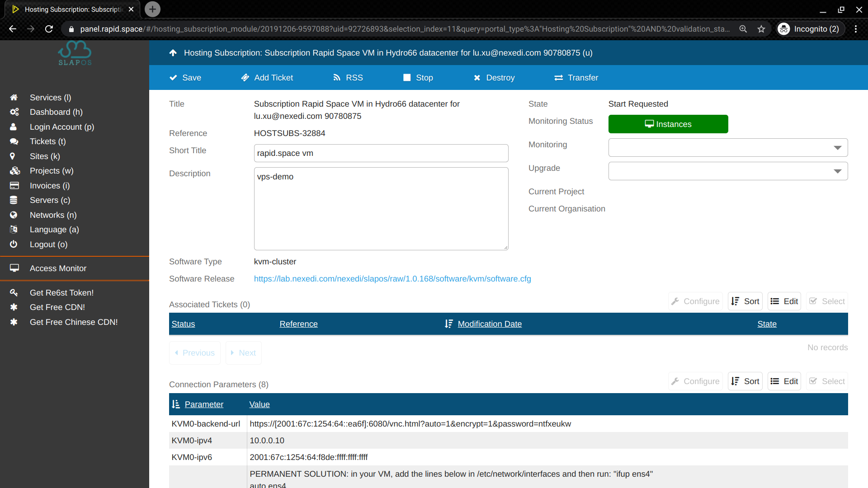Viewport: 868px width, 488px height.
Task: Save the hosting subscription
Action: pyautogui.click(x=185, y=78)
